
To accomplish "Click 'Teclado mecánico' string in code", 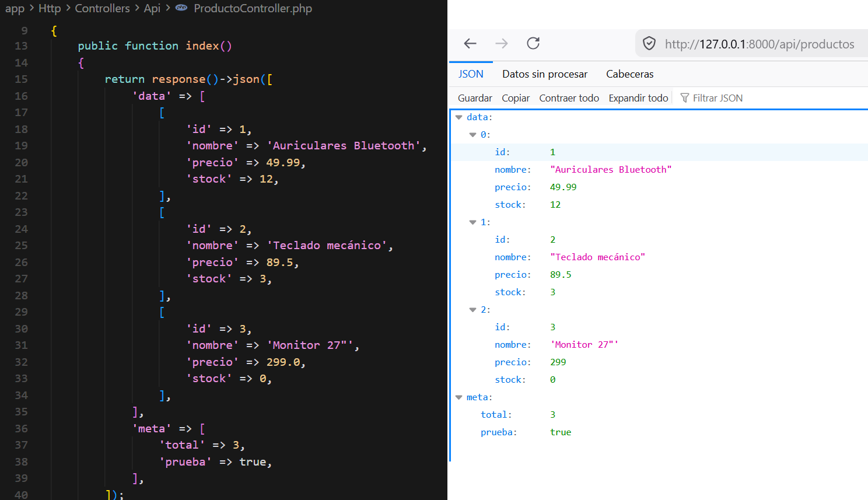I will click(x=327, y=246).
